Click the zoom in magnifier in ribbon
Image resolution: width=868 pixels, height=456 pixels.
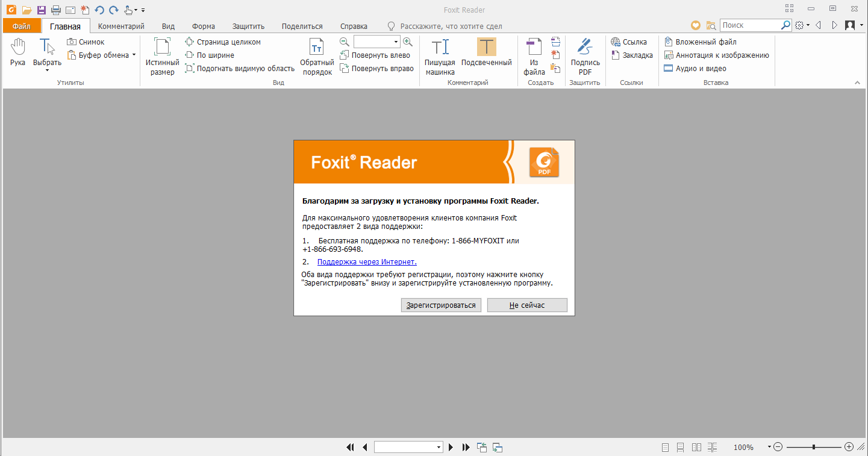coord(408,42)
